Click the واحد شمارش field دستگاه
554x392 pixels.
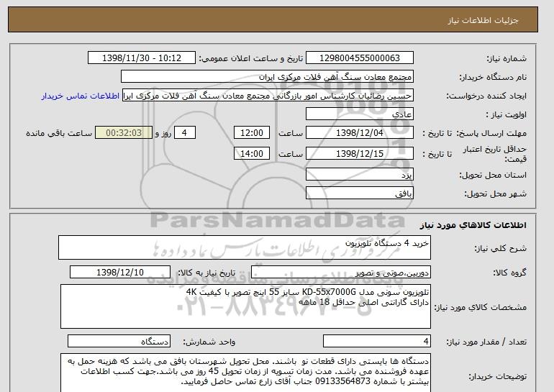click(x=119, y=341)
